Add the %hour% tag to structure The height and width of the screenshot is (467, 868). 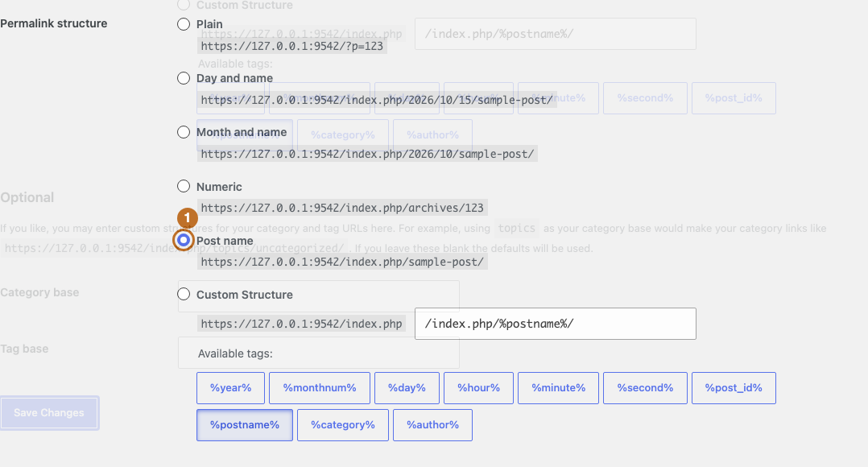coord(478,388)
